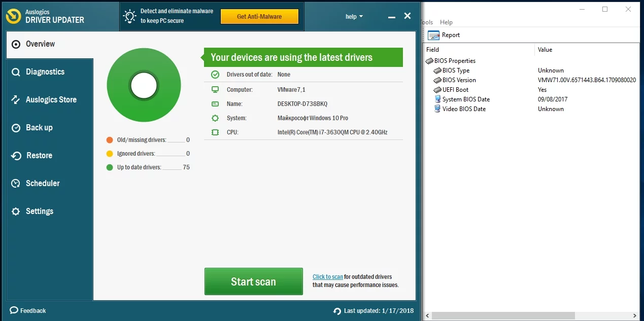Click the scrollbar right arrow
Screen dimensions: 644x321
(x=636, y=316)
